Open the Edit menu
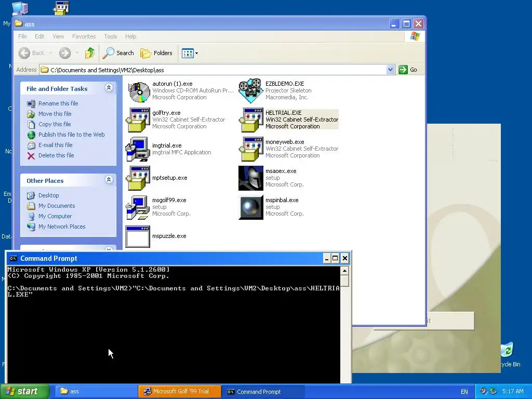The image size is (532, 399). (39, 36)
